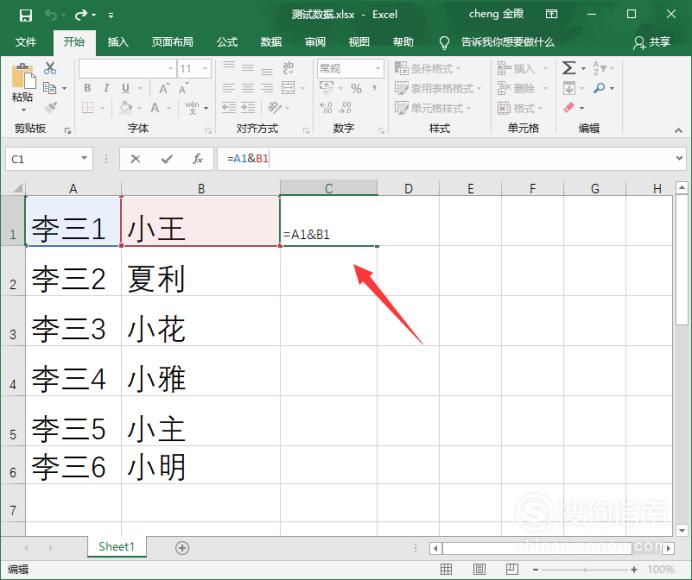Click the Percent Style icon

[356, 88]
